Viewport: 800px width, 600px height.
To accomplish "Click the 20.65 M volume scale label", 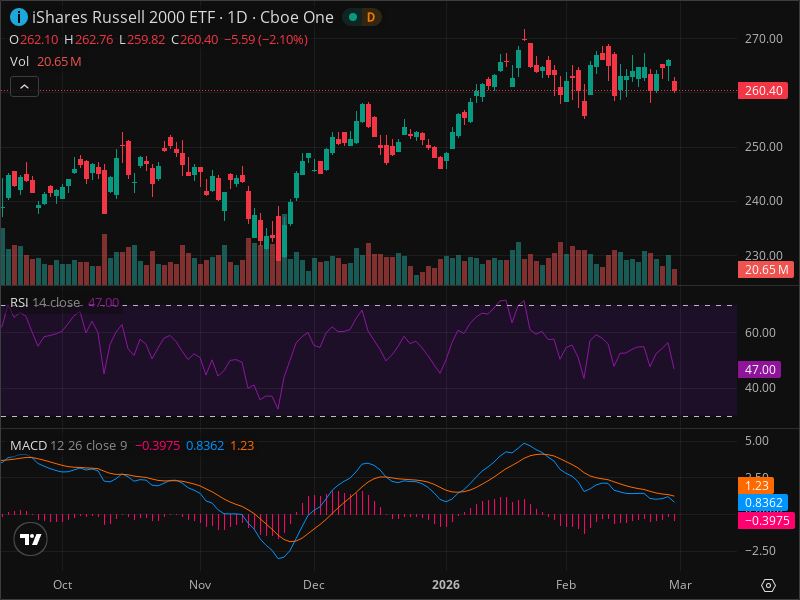I will tap(765, 269).
